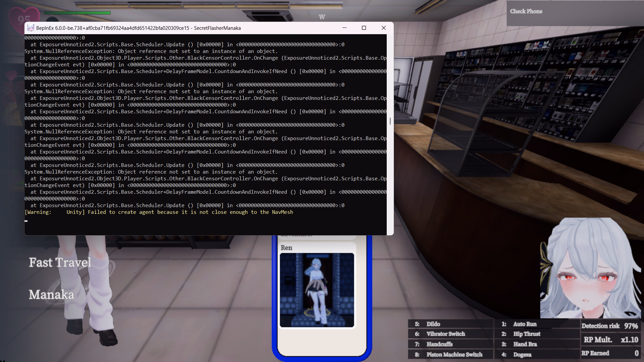The width and height of the screenshot is (644, 362).
Task: Toggle the Auto Run action
Action: pos(525,324)
